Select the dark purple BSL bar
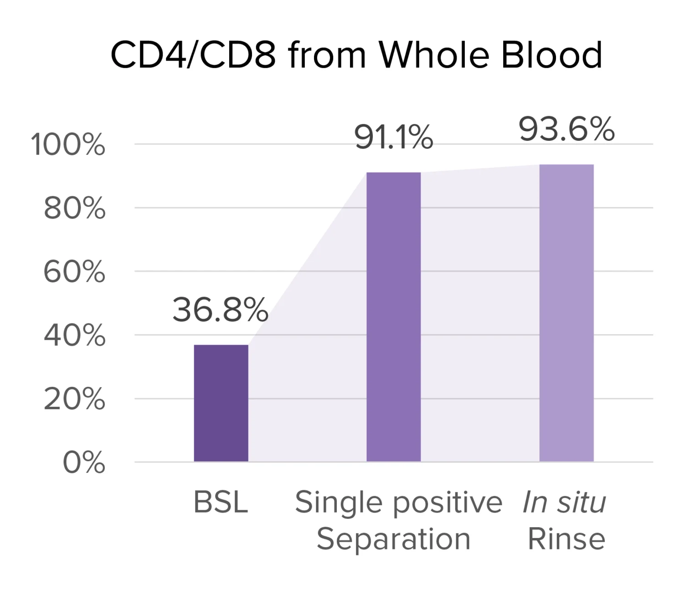Image resolution: width=700 pixels, height=590 pixels. click(221, 403)
